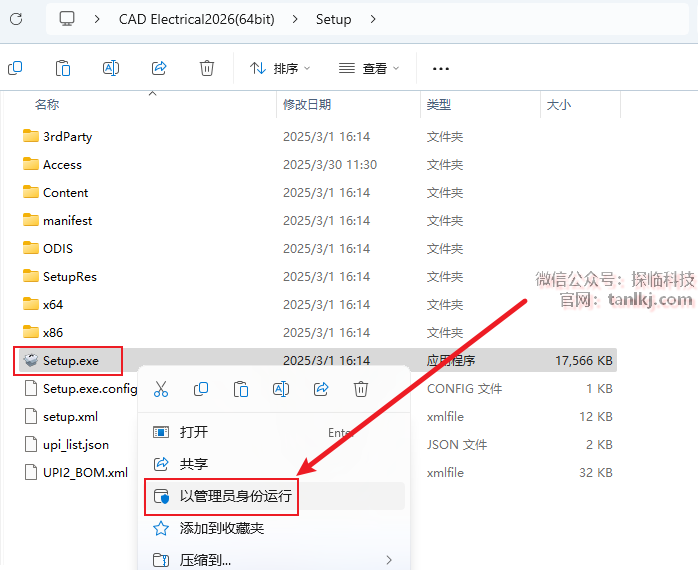Open the more options ellipsis menu

tap(441, 69)
